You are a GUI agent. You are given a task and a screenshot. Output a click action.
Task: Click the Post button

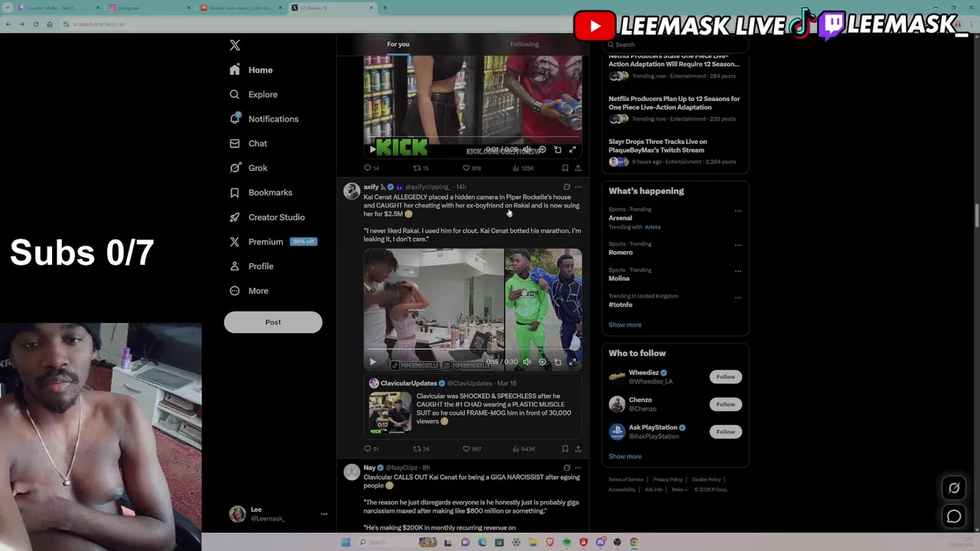[273, 322]
